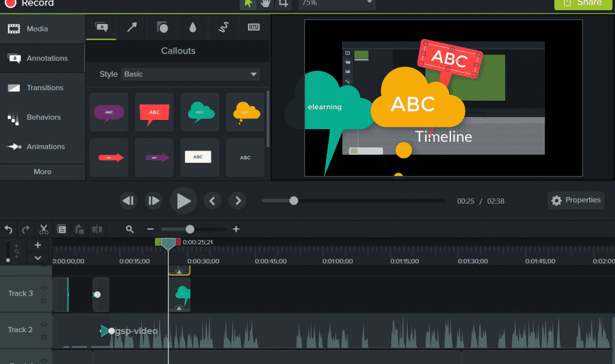Toggle Track 3 visibility eye
The image size is (615, 364).
pyautogui.click(x=44, y=288)
